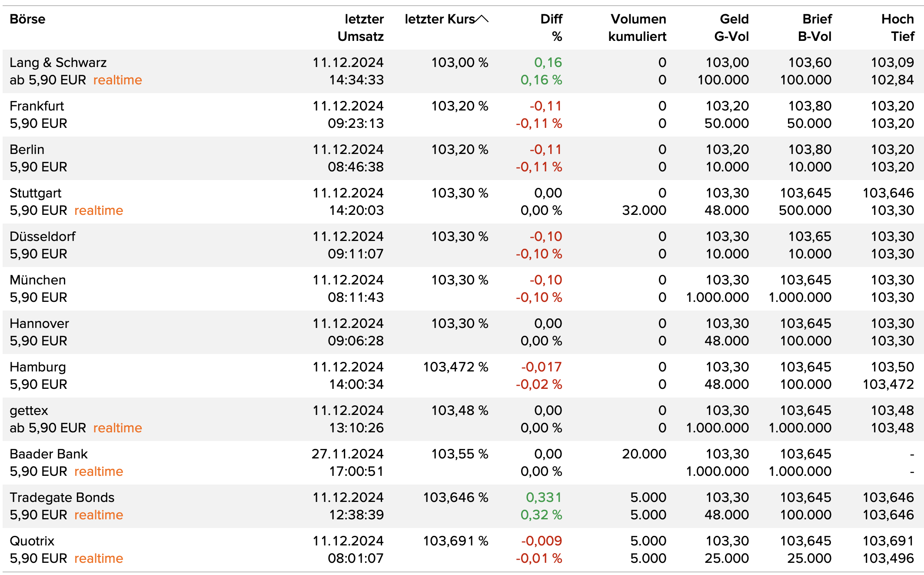Select the Berlin exchange entry

pyautogui.click(x=27, y=150)
